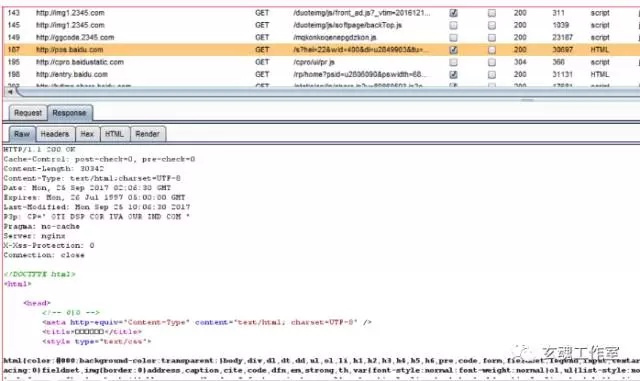Viewport: 640px width, 381px height.
Task: Toggle Params checkbox in row 145
Action: 453,25
